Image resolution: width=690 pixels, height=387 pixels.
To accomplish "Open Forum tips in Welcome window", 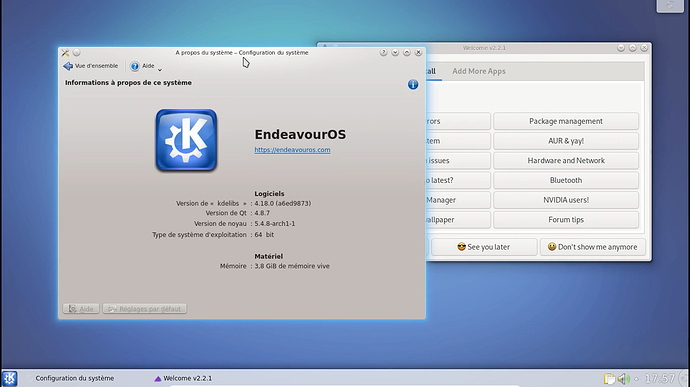I will tap(566, 220).
